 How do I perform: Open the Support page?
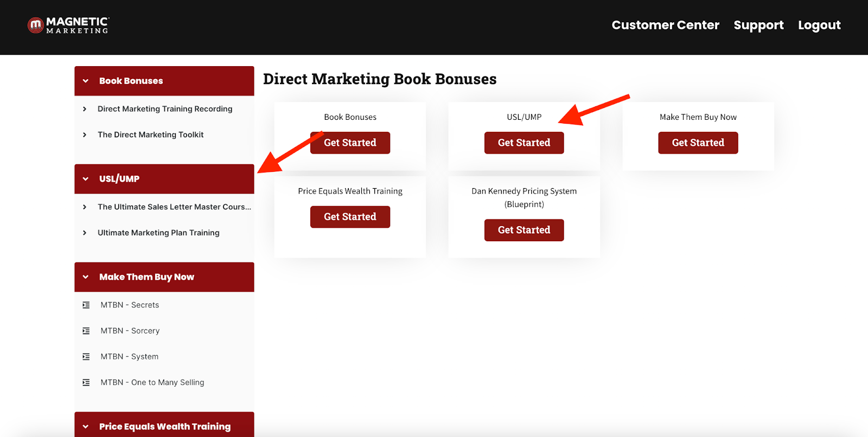(x=758, y=25)
